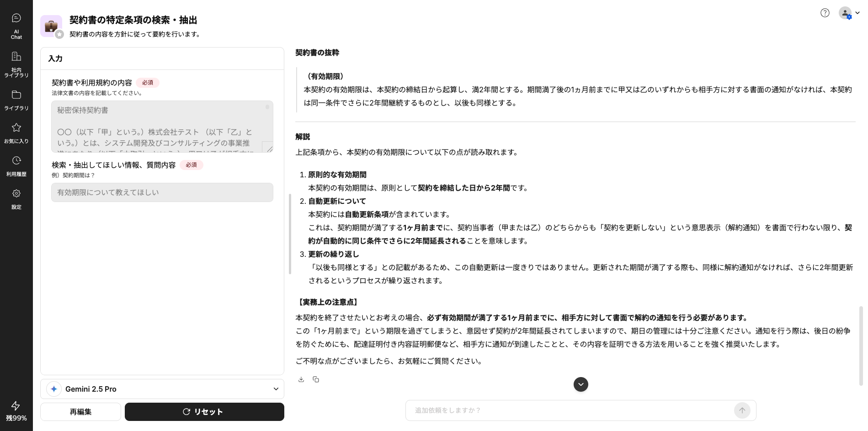Toggle favorite star on the briefcase app icon

[x=59, y=34]
